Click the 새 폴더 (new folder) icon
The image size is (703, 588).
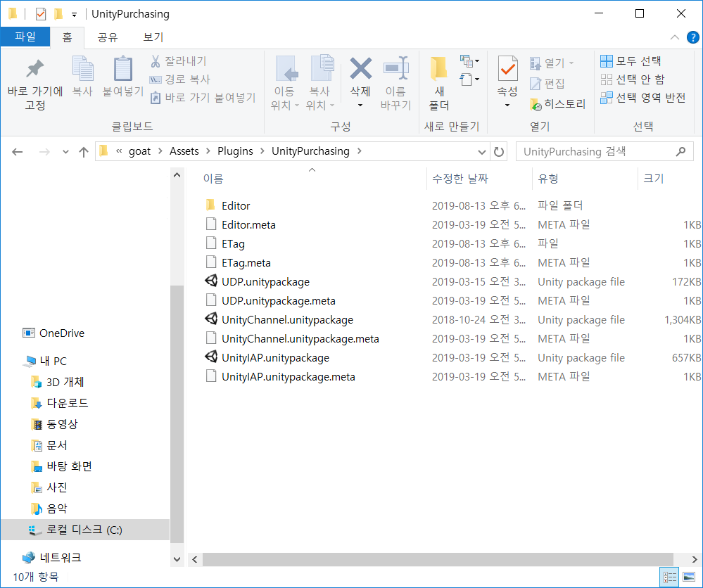tap(438, 68)
